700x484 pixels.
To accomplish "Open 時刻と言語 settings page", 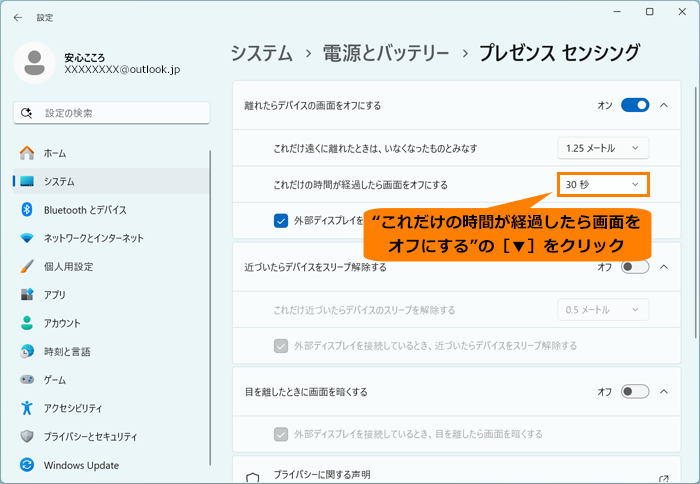I will pyautogui.click(x=111, y=351).
